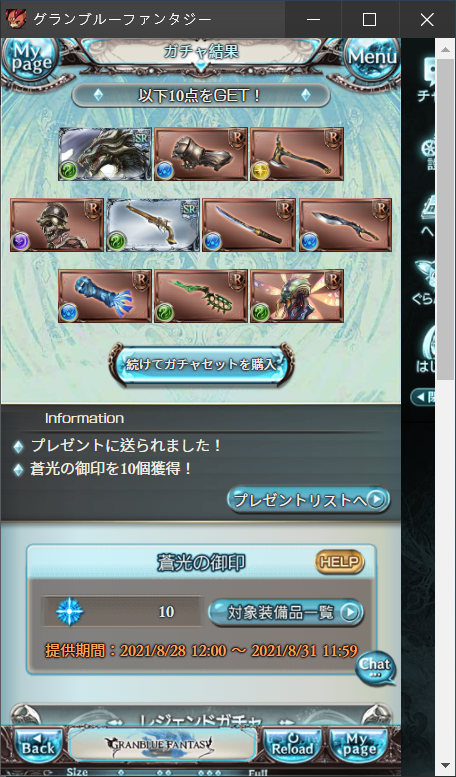Image resolution: width=456 pixels, height=777 pixels.
Task: Click My page button in footer
Action: click(x=360, y=746)
